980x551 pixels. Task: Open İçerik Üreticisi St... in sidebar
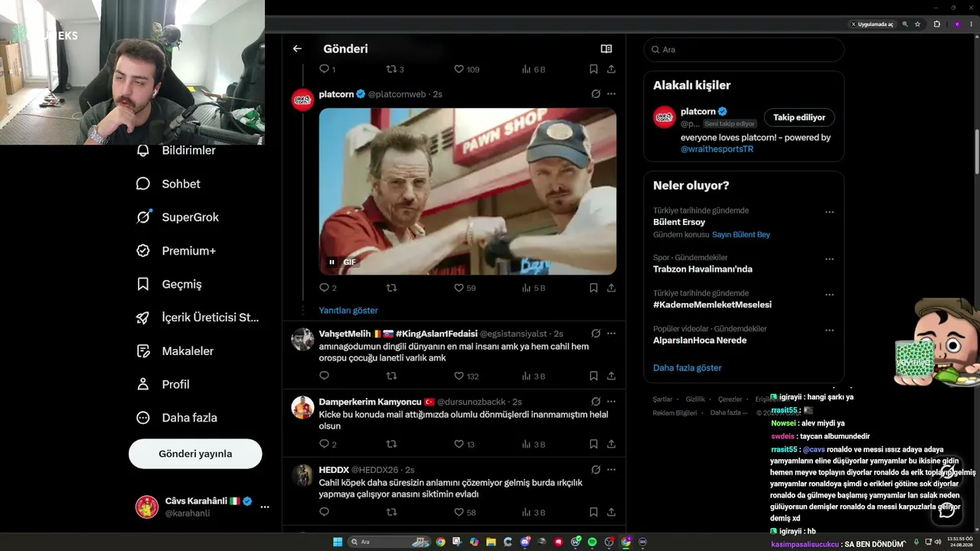[x=197, y=318]
